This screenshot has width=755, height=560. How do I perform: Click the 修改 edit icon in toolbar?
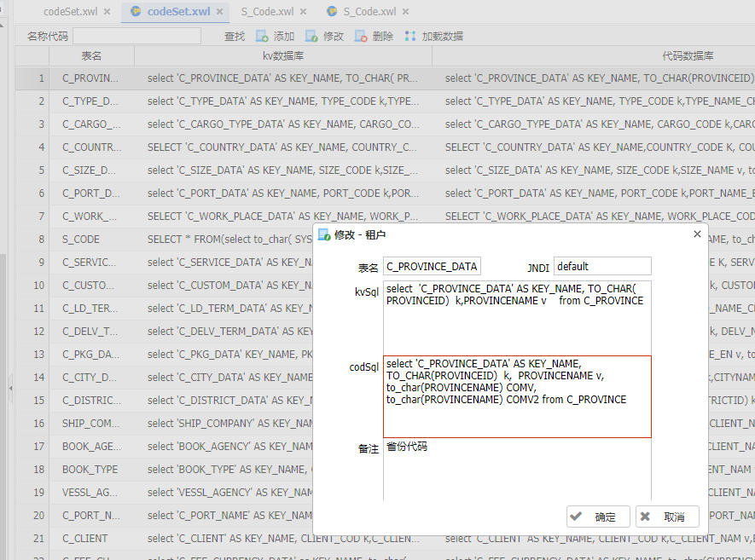tap(311, 36)
